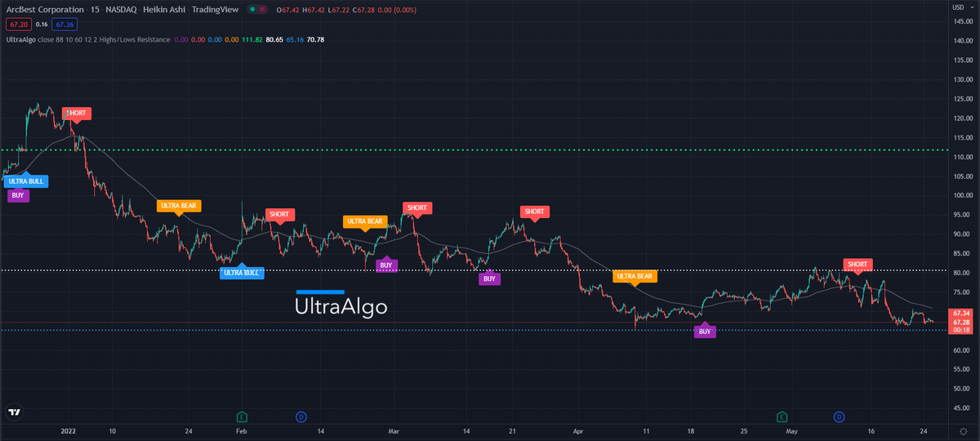The width and height of the screenshot is (980, 441).
Task: Click the 100.00 price axis label
Action: [x=962, y=195]
